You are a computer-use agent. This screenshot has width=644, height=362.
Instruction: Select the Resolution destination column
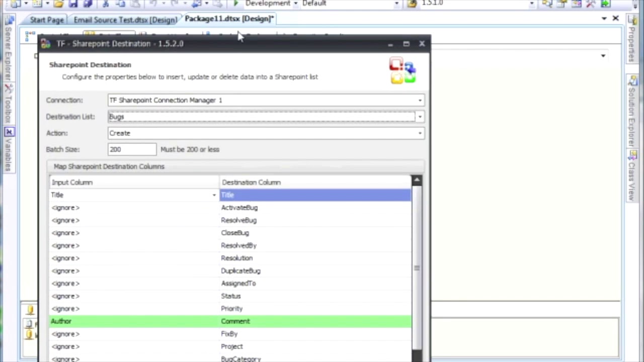click(315, 258)
